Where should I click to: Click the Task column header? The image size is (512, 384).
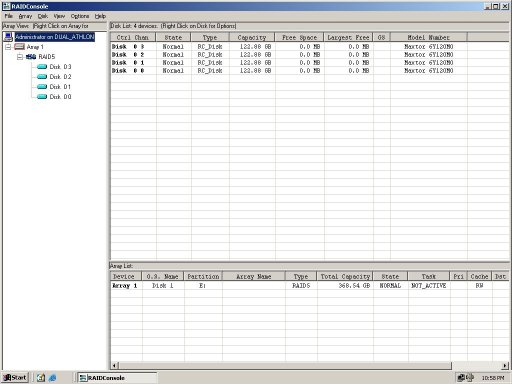tap(429, 276)
